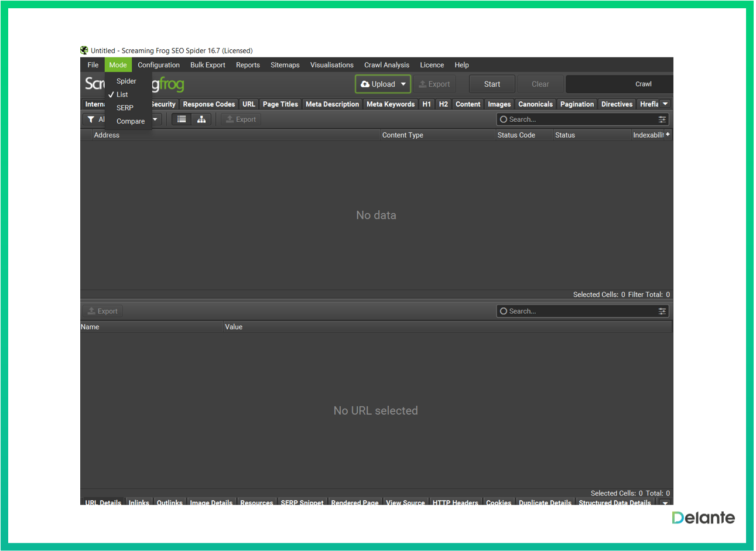Click the green Upload button
Viewport: 756px width, 551px height.
378,84
